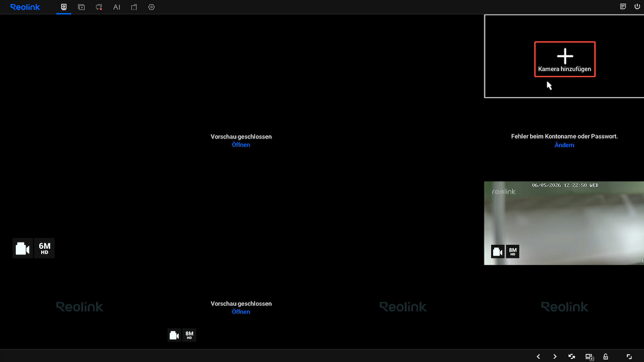The height and width of the screenshot is (362, 644).
Task: Click record camera icon in bottom center tile
Action: (174, 335)
